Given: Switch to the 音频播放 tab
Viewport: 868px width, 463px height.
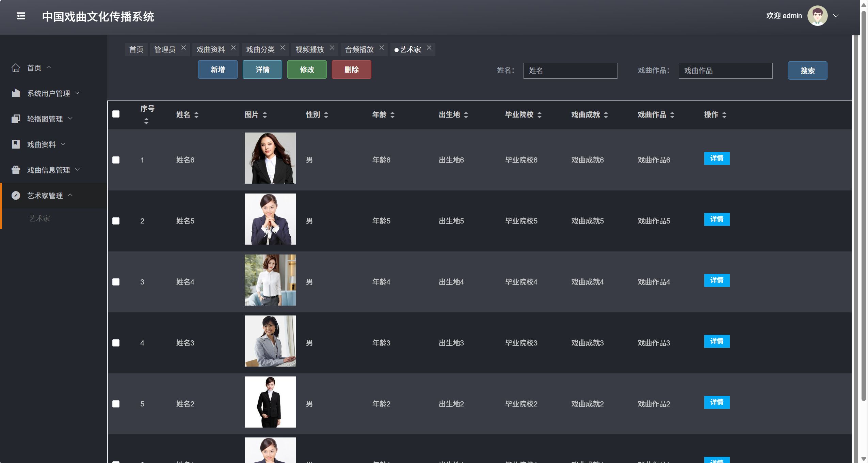Looking at the screenshot, I should coord(359,49).
